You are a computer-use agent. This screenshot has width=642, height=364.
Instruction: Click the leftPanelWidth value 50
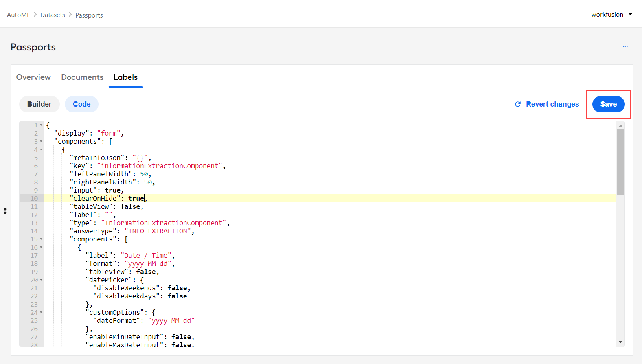point(144,174)
